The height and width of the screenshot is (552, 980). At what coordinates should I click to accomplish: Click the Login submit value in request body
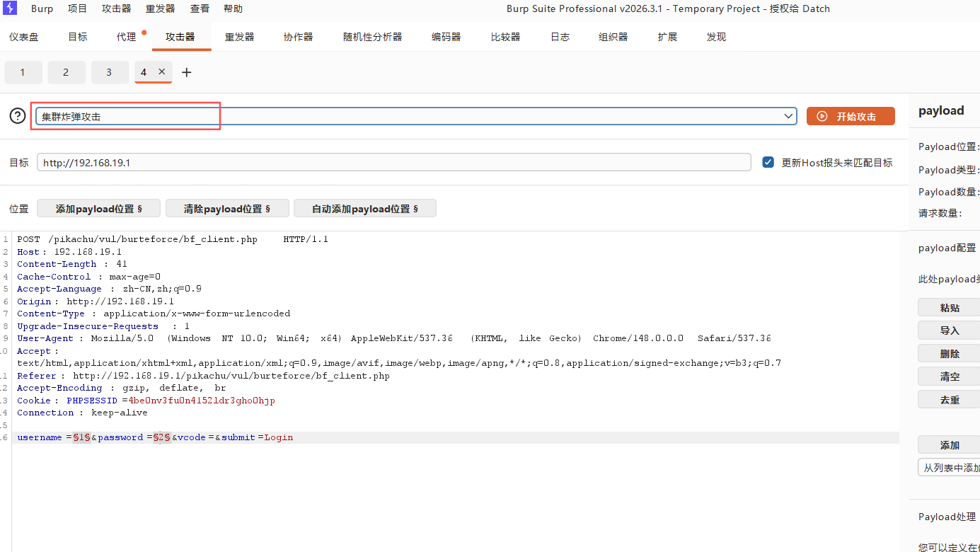279,437
